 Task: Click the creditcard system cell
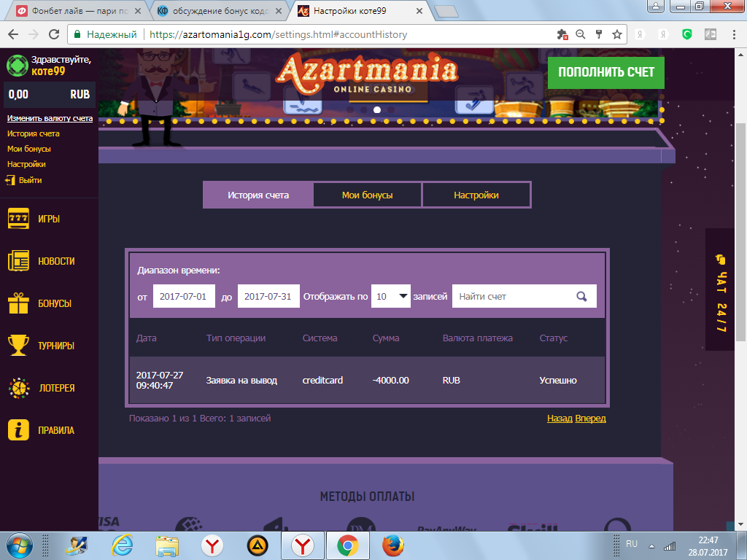point(322,380)
